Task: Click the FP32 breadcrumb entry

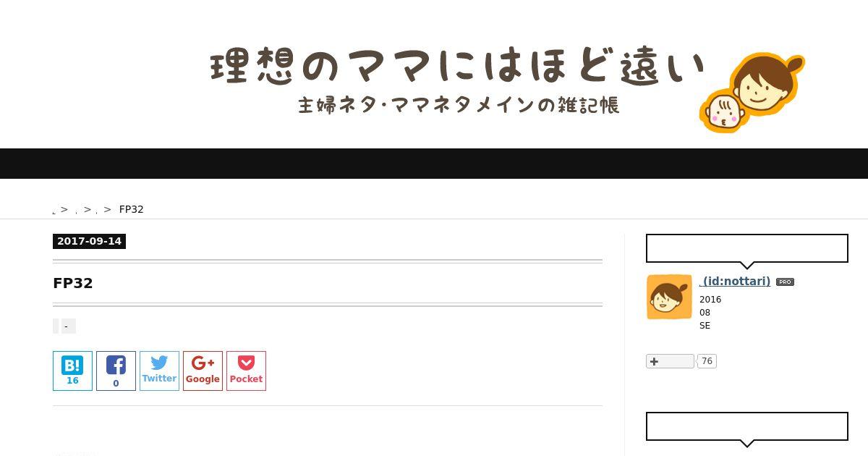Action: coord(132,209)
